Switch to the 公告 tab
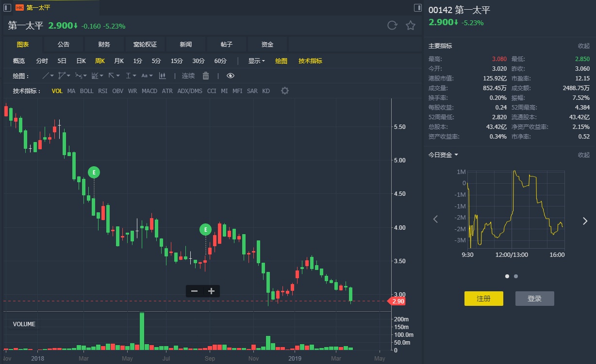The width and height of the screenshot is (596, 364). [x=64, y=45]
